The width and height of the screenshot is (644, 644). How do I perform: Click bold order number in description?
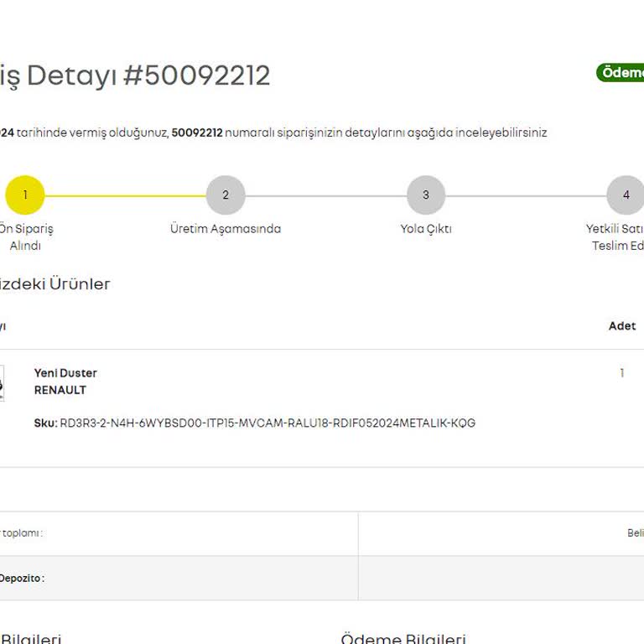[x=196, y=132]
